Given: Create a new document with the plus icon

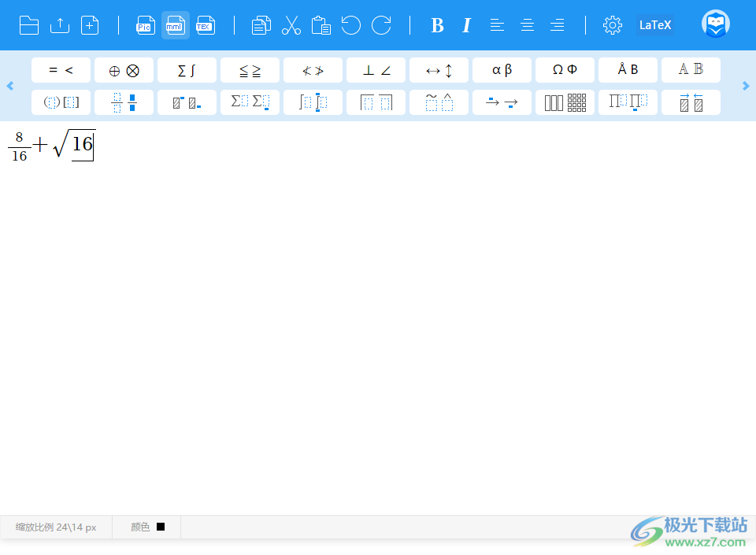Looking at the screenshot, I should (x=90, y=25).
